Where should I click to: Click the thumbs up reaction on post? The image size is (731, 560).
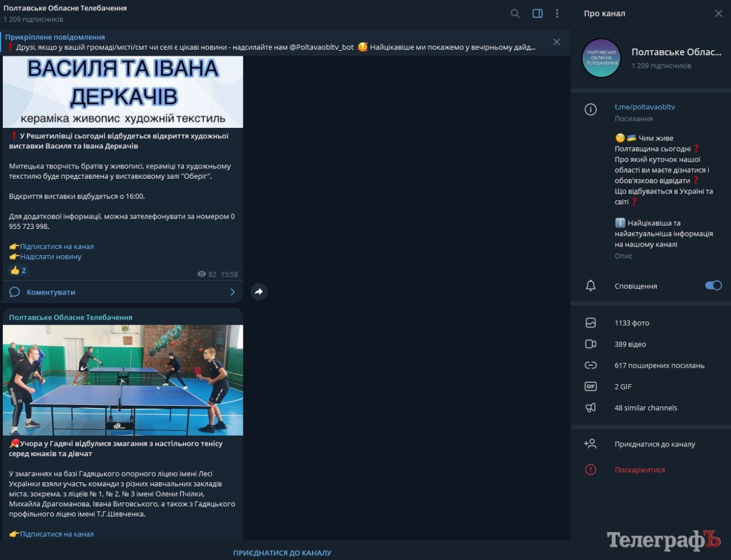(x=18, y=271)
